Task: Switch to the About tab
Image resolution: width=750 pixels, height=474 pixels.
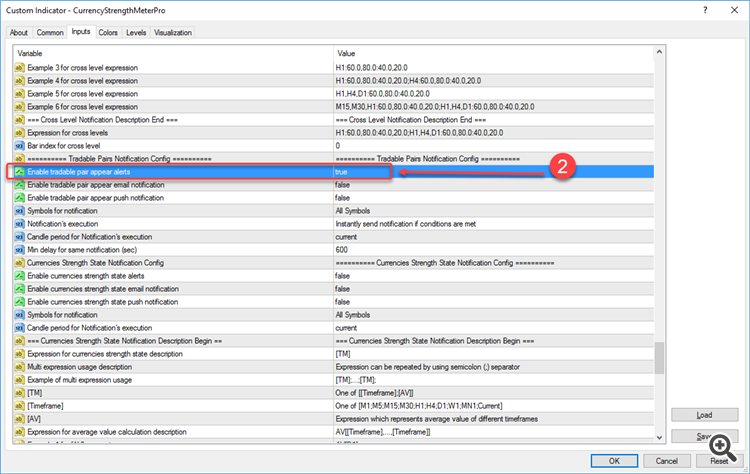Action: (19, 33)
